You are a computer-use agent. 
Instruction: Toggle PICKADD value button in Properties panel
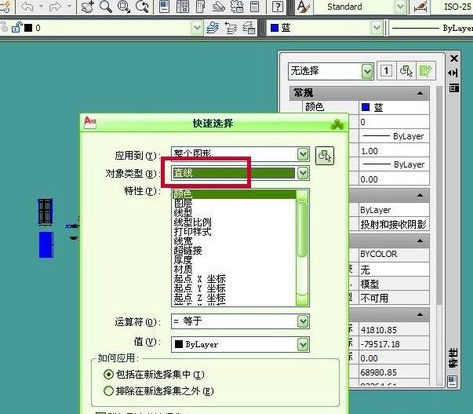point(386,71)
